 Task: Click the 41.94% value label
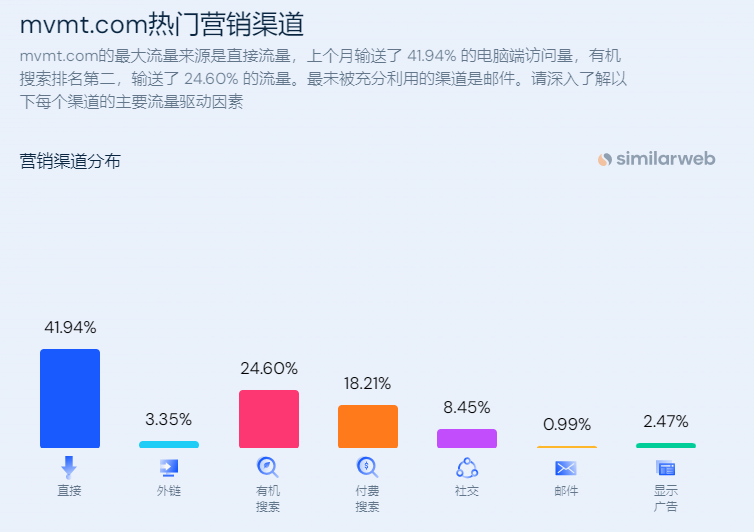pyautogui.click(x=70, y=328)
